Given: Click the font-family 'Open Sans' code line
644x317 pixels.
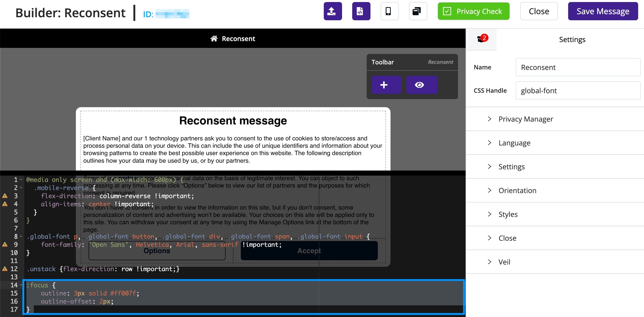Looking at the screenshot, I should point(161,245).
